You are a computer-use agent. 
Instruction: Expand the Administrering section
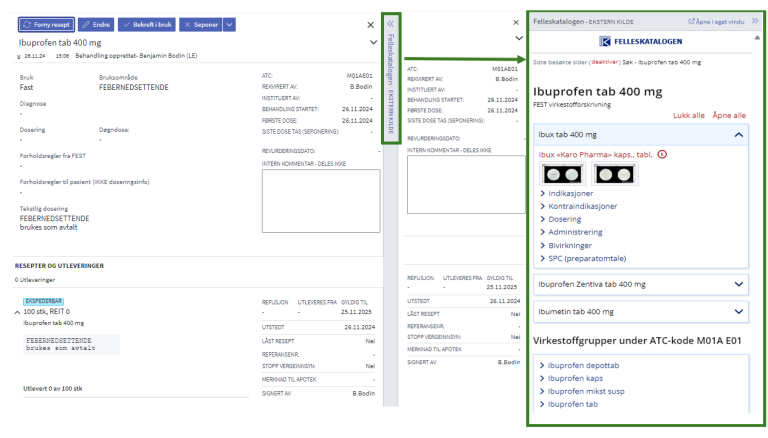[x=571, y=232]
